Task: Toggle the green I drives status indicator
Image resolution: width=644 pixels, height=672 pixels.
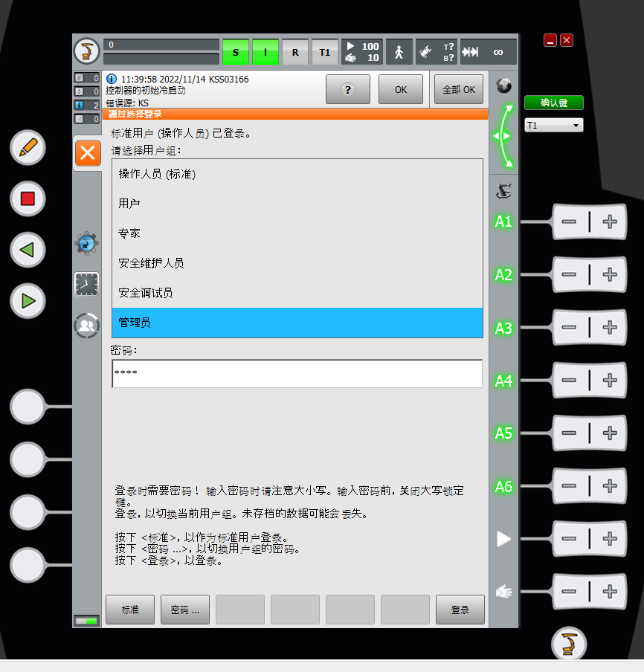Action: (265, 52)
